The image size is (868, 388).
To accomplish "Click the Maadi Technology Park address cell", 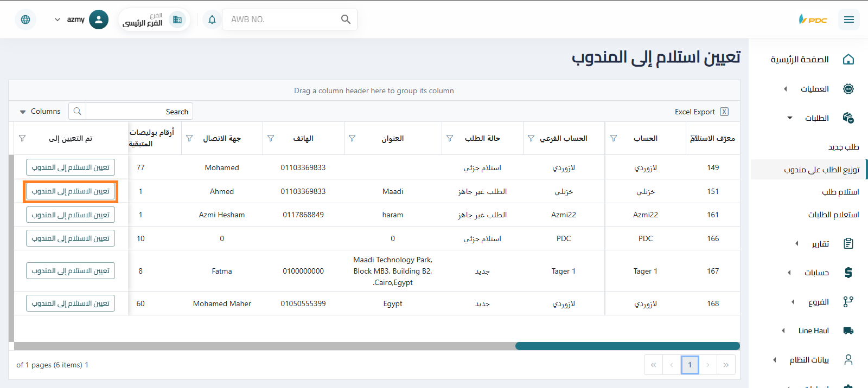I will (393, 271).
